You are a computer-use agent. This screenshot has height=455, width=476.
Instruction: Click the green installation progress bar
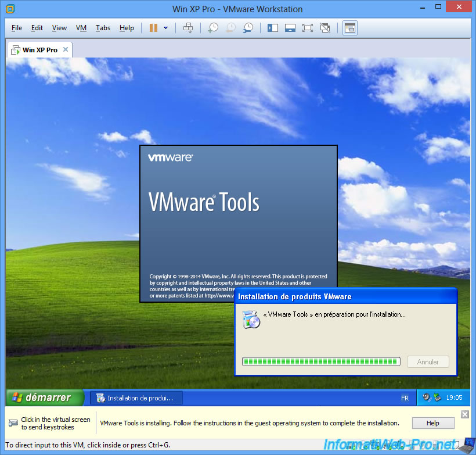[321, 361]
